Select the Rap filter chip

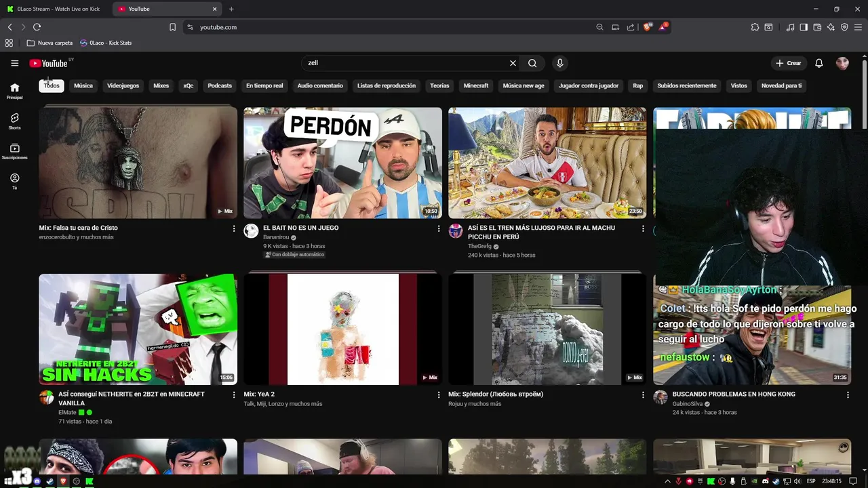(637, 86)
